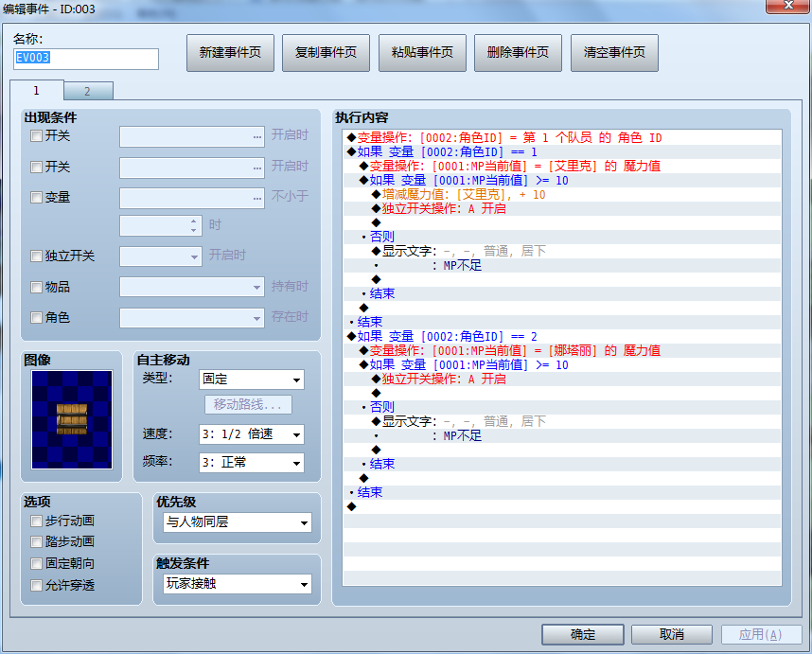
Task: Cancel editing with 取消
Action: tap(672, 634)
